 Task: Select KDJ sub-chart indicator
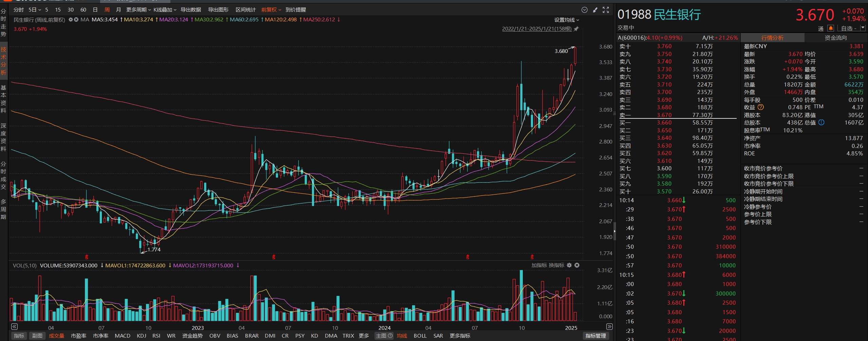(142, 336)
